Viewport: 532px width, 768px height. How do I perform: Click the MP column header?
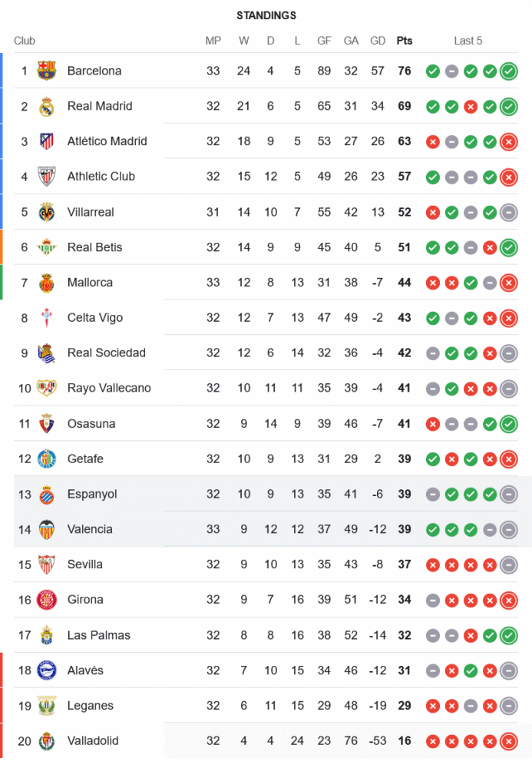pos(213,41)
